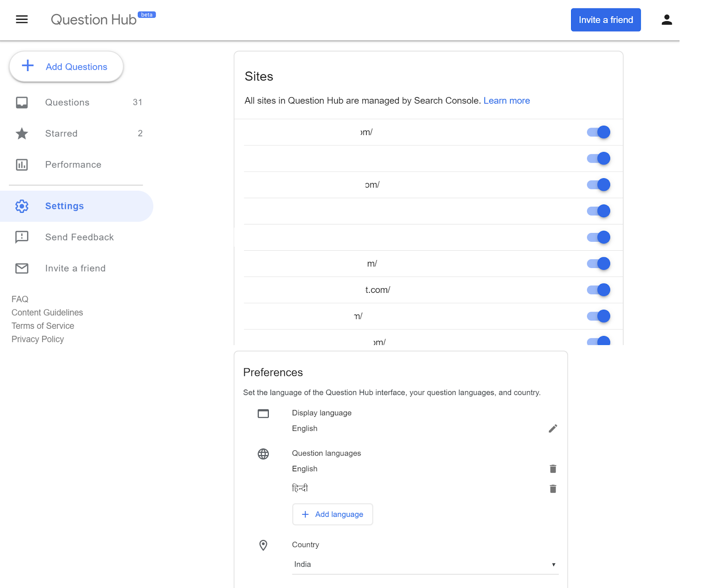Click the Add Questions plus icon
The height and width of the screenshot is (588, 711).
click(x=28, y=66)
